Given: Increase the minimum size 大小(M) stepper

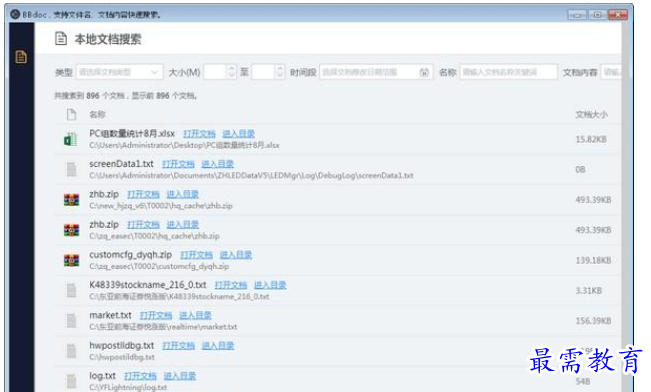Looking at the screenshot, I should pyautogui.click(x=232, y=69).
